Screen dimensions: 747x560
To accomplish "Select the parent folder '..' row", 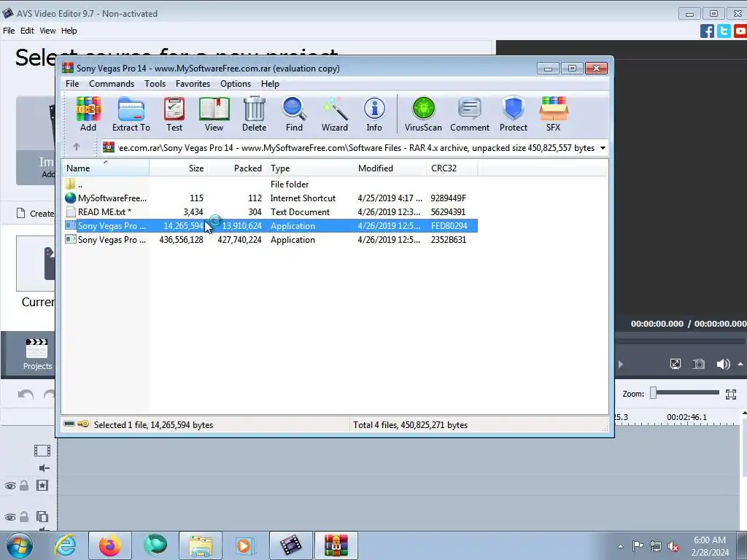I will [x=270, y=184].
